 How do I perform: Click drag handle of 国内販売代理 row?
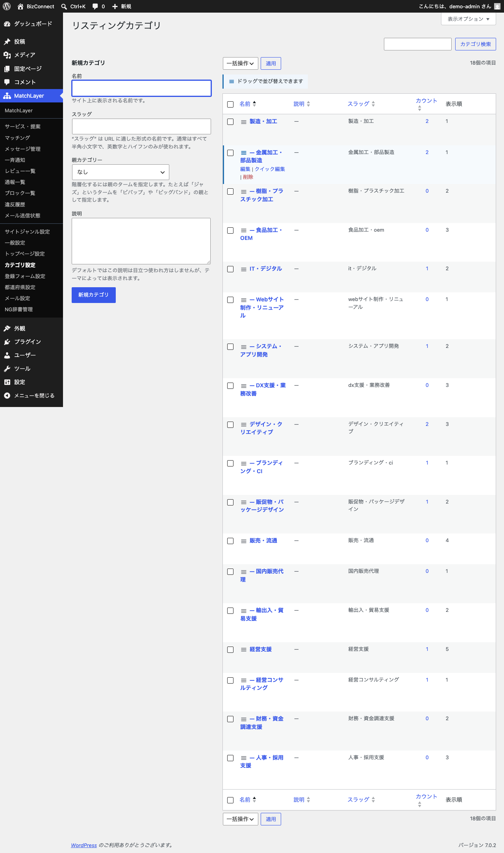(x=244, y=572)
